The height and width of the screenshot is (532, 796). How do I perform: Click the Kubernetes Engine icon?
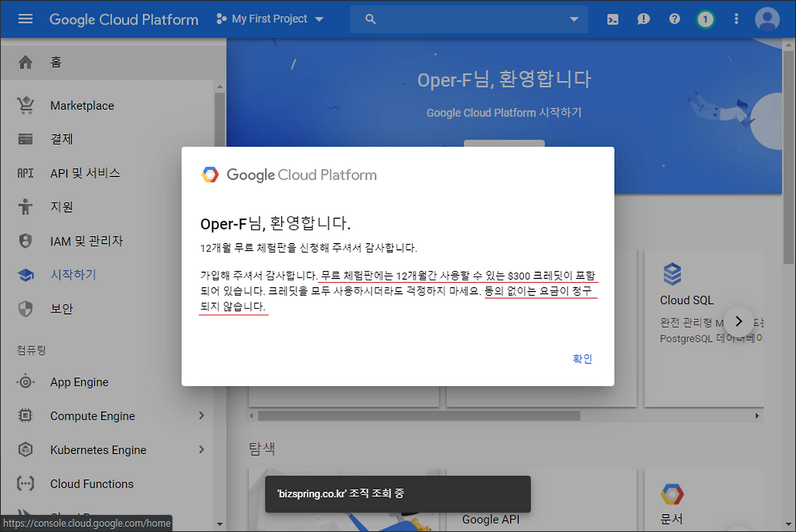point(25,450)
